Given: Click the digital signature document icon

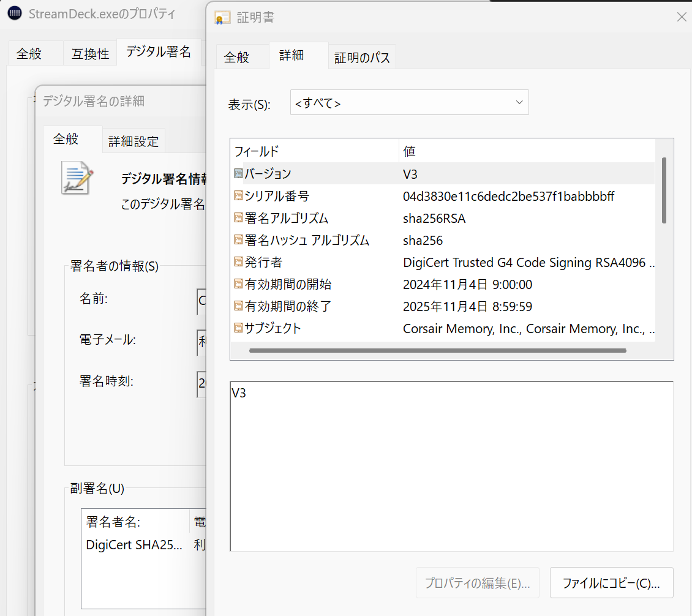Looking at the screenshot, I should (78, 178).
